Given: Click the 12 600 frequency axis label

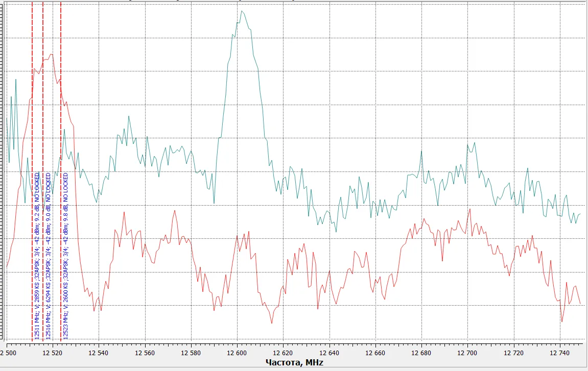Looking at the screenshot, I should [237, 352].
